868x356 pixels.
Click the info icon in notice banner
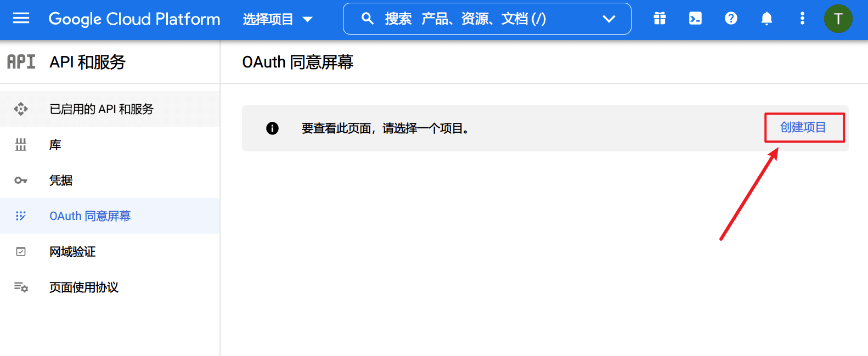point(272,128)
